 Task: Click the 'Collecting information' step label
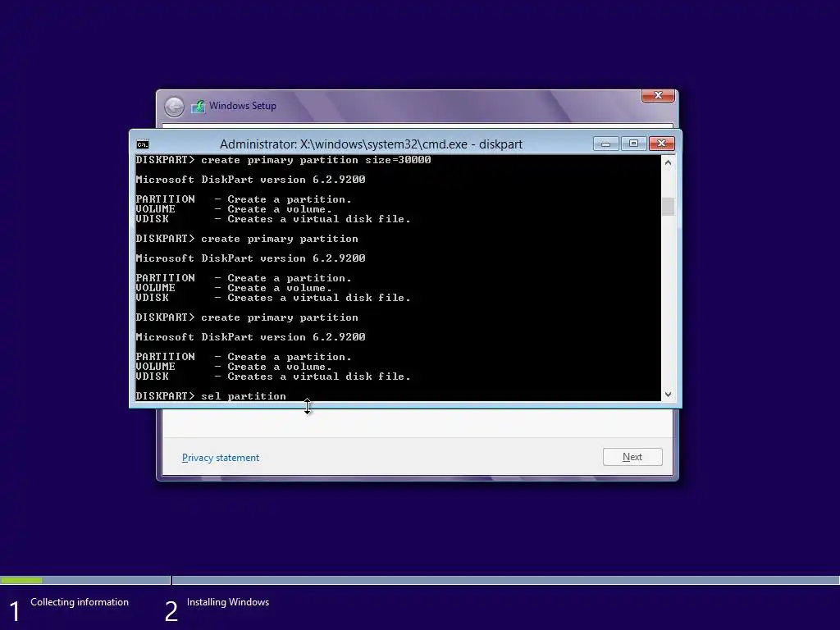80,602
